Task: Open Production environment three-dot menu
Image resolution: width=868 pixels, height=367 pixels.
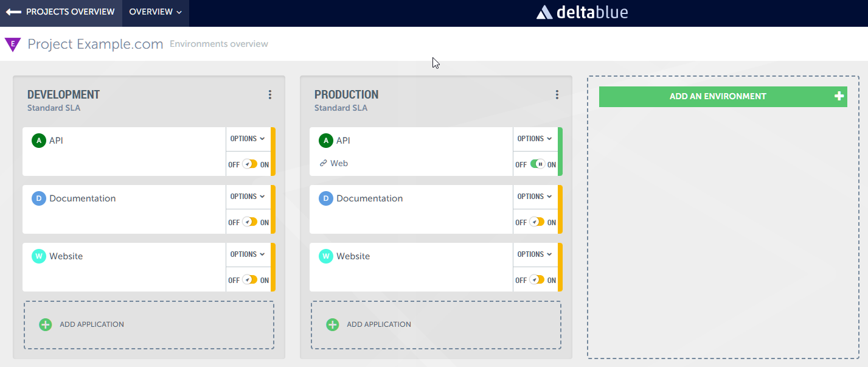Action: [x=557, y=95]
